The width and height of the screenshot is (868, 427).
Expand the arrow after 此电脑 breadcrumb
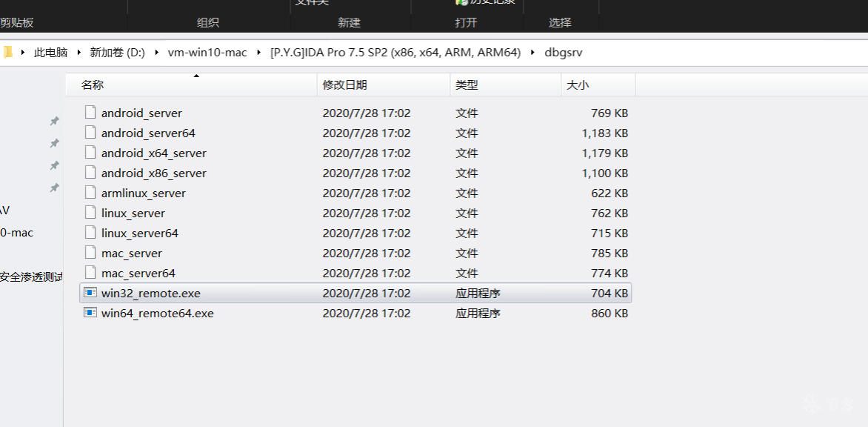[x=79, y=53]
